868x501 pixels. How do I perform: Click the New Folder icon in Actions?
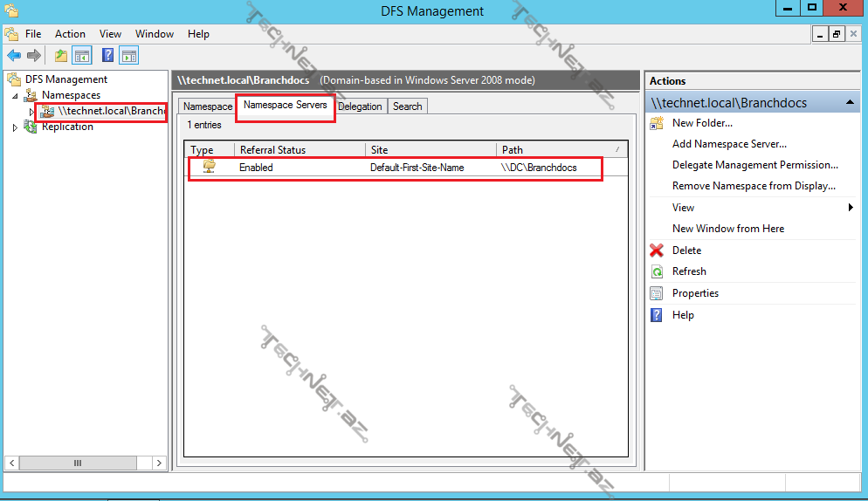[x=657, y=123]
